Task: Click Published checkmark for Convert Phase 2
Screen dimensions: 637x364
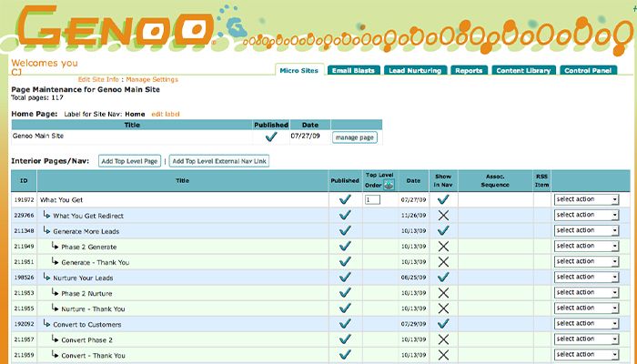Action: (x=345, y=339)
